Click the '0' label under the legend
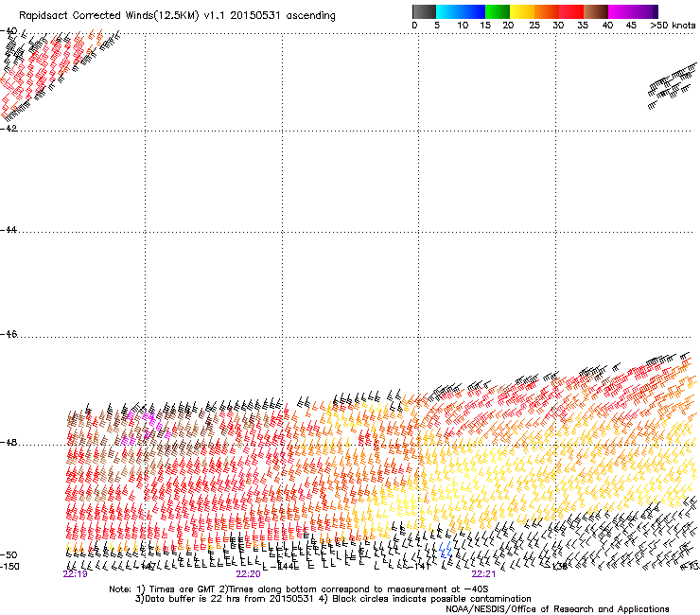The height and width of the screenshot is (615, 700). tap(414, 26)
